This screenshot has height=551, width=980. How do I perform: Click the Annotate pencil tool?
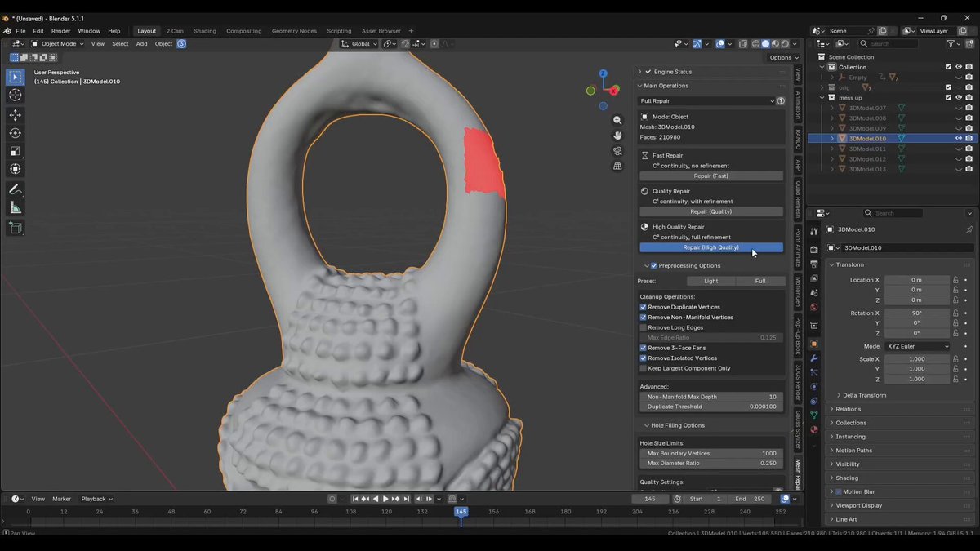pos(16,189)
